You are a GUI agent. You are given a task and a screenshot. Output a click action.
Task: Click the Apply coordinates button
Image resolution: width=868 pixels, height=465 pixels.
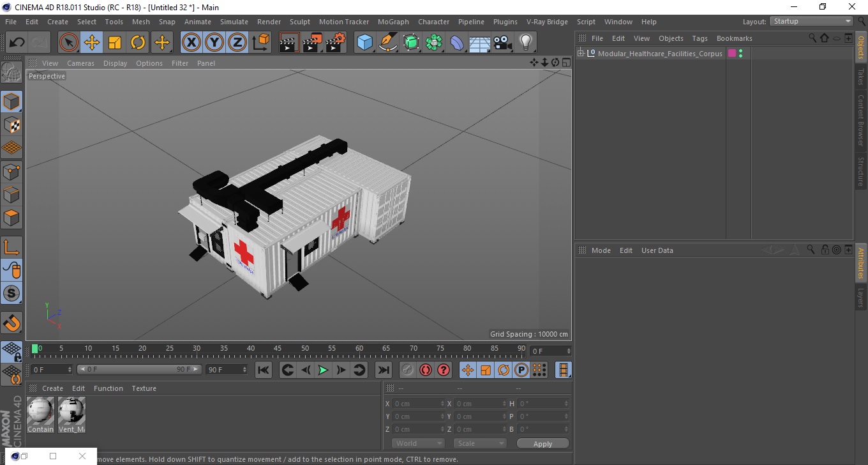click(x=542, y=444)
